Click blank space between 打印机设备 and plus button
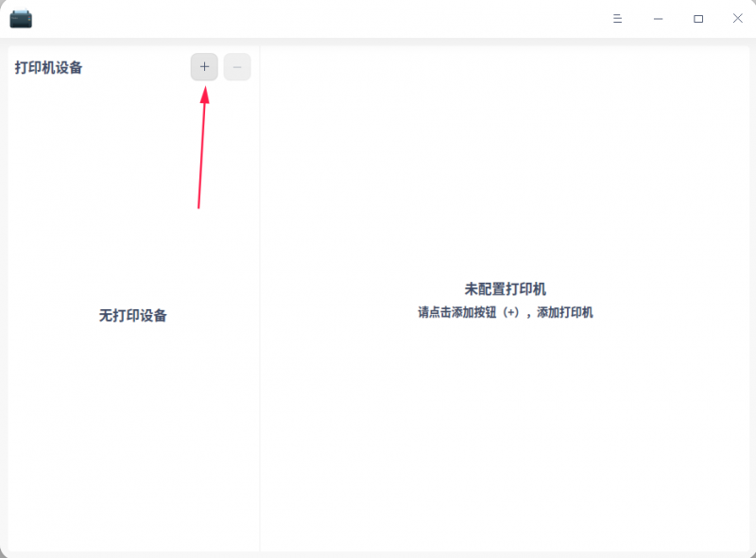This screenshot has width=756, height=558. [136, 67]
